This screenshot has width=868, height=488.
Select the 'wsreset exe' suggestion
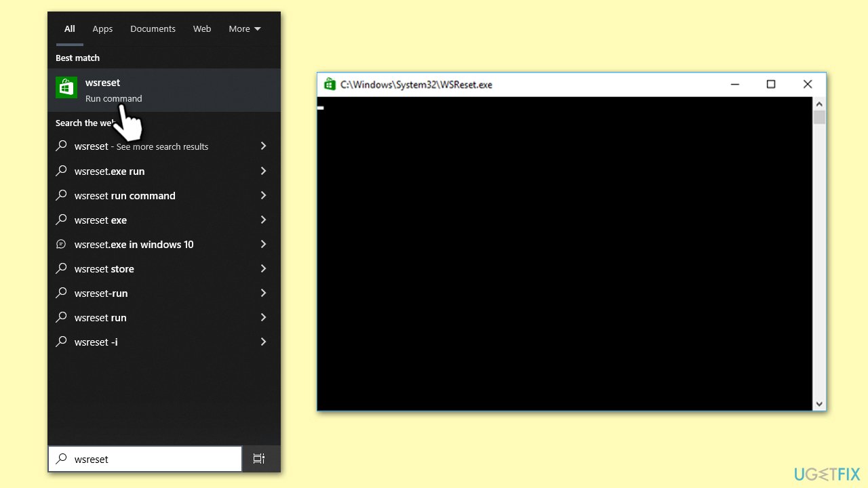[164, 220]
